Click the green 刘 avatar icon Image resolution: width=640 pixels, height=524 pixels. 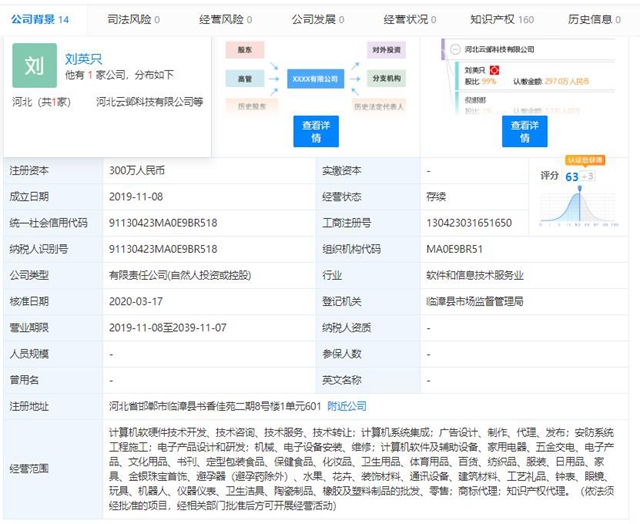[x=34, y=66]
